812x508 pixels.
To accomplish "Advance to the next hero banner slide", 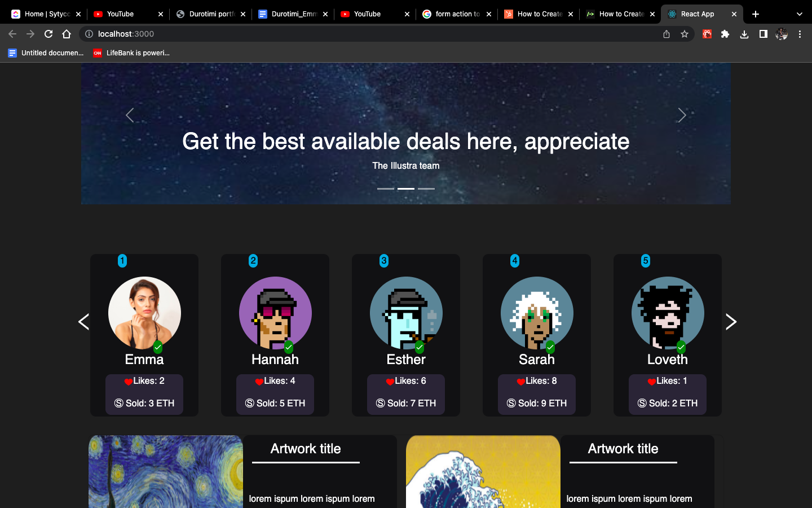I will (x=682, y=115).
